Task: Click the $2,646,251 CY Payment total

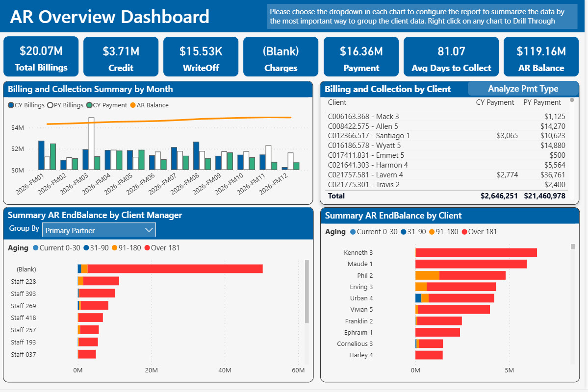Action: point(499,196)
